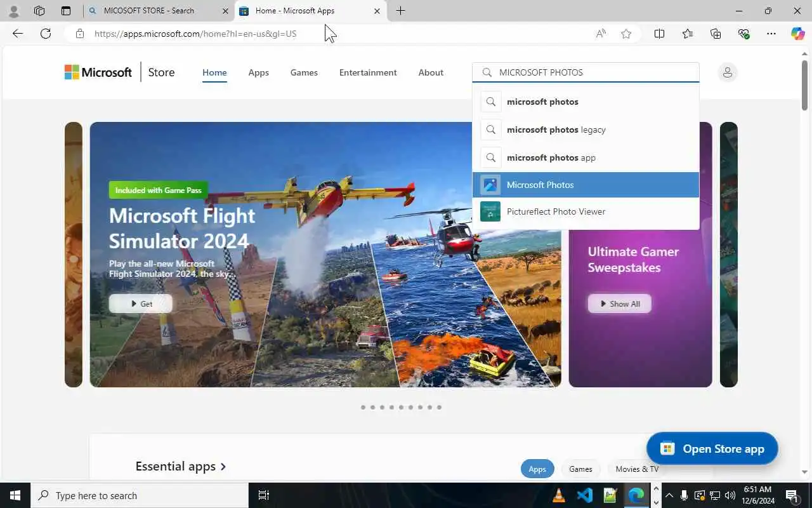Choose the 'microsoft photos legacy' suggestion
Viewport: 812px width, 508px height.
586,130
